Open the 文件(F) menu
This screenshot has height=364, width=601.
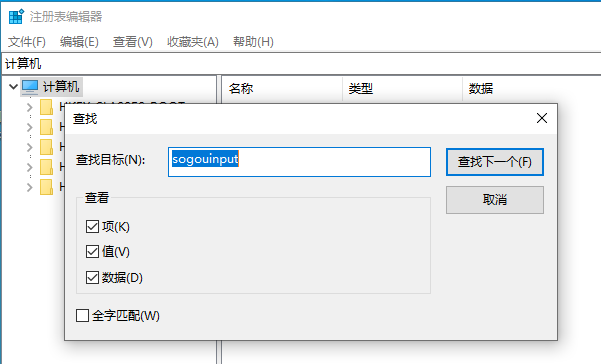[x=27, y=42]
